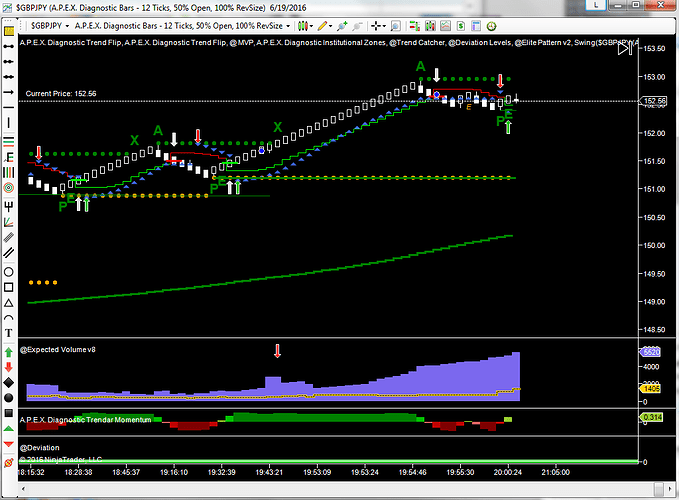Select the Line drawing tool

pos(8,46)
